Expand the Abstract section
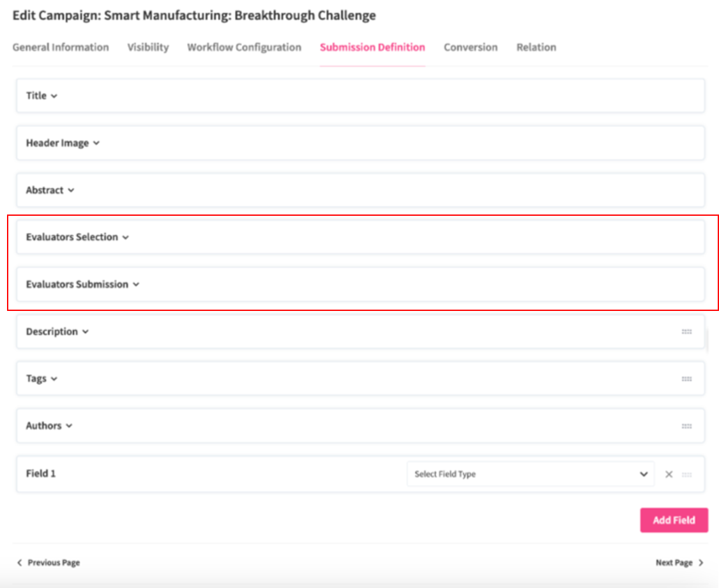Viewport: 719px width, 588px height. point(50,190)
